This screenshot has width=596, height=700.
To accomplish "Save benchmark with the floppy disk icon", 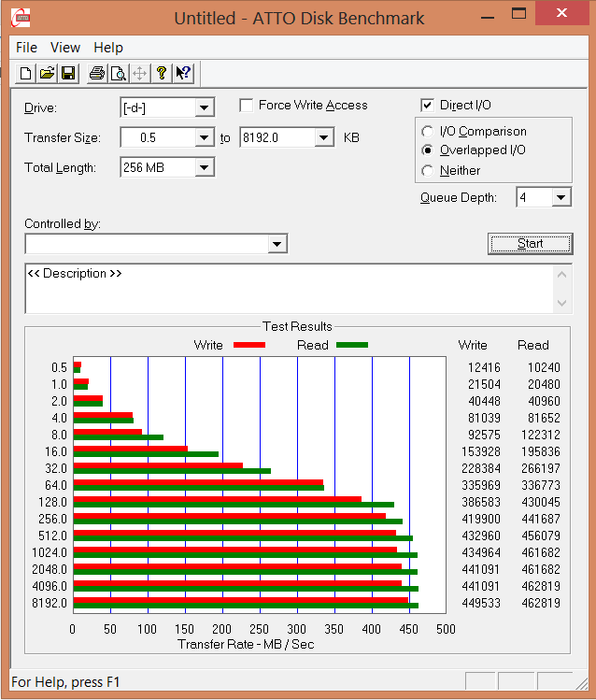I will coord(67,73).
